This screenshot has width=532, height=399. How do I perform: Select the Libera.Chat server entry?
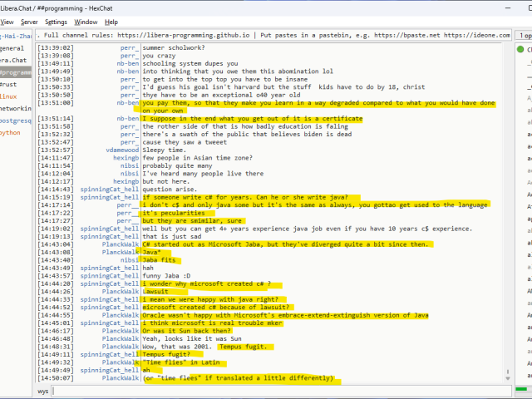15,60
